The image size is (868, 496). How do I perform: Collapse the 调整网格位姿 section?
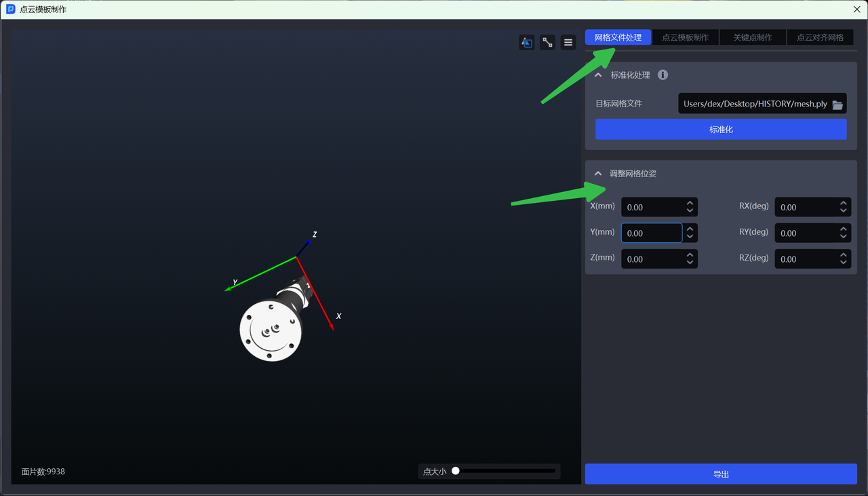click(x=598, y=174)
